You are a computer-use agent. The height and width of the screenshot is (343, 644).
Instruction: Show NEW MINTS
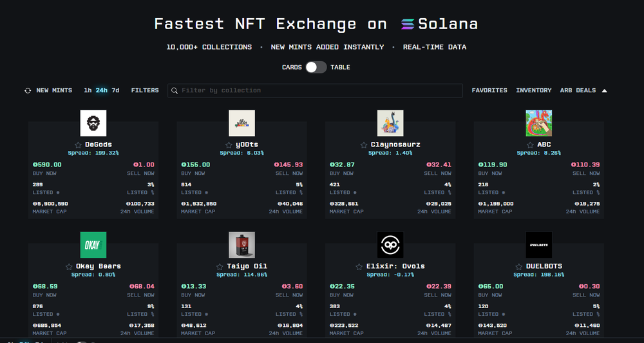54,90
